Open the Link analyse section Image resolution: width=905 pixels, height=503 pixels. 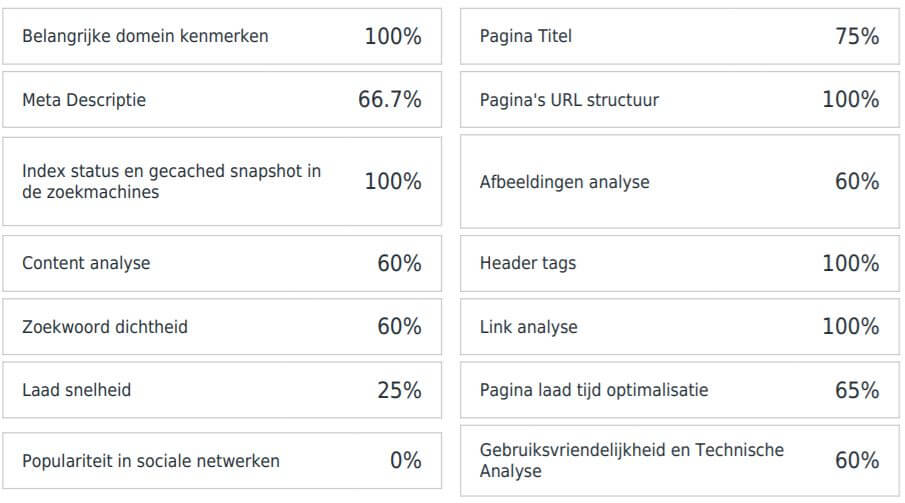(x=679, y=327)
